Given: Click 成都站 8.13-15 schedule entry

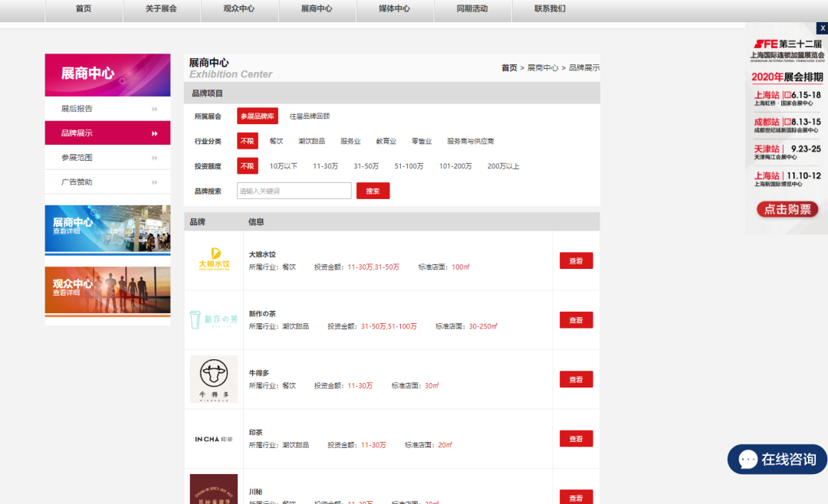Looking at the screenshot, I should point(787,125).
